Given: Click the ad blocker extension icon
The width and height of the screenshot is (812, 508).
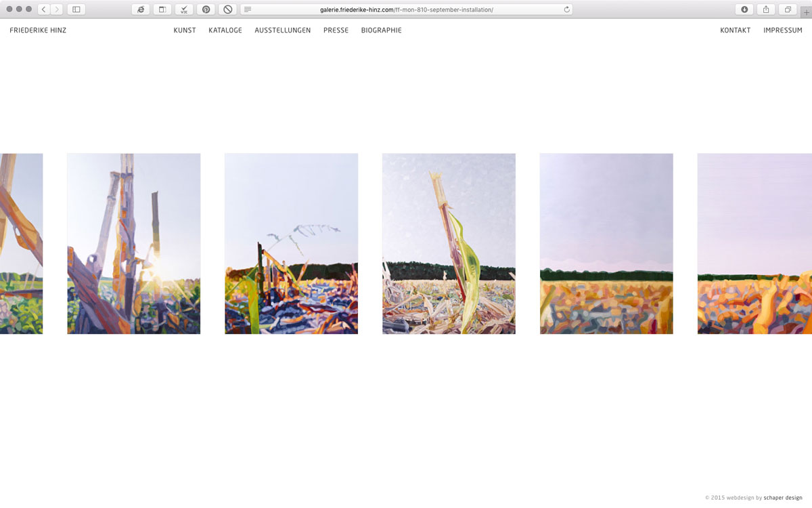Looking at the screenshot, I should 228,9.
